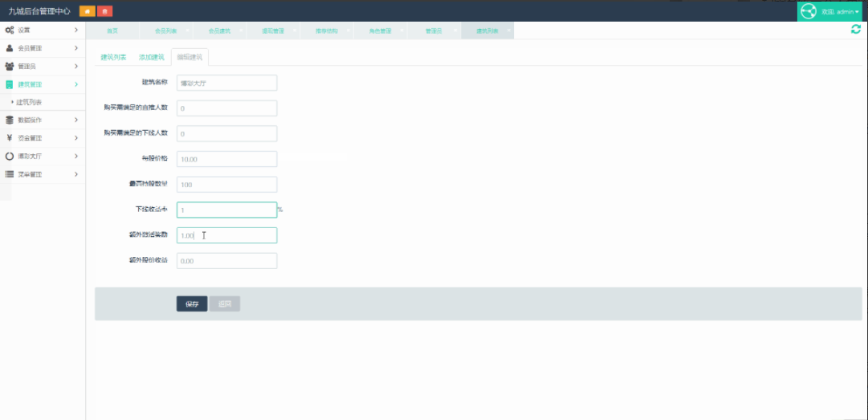Collapse the 建筑管理 menu chevron
This screenshot has height=420, width=868.
(x=76, y=84)
